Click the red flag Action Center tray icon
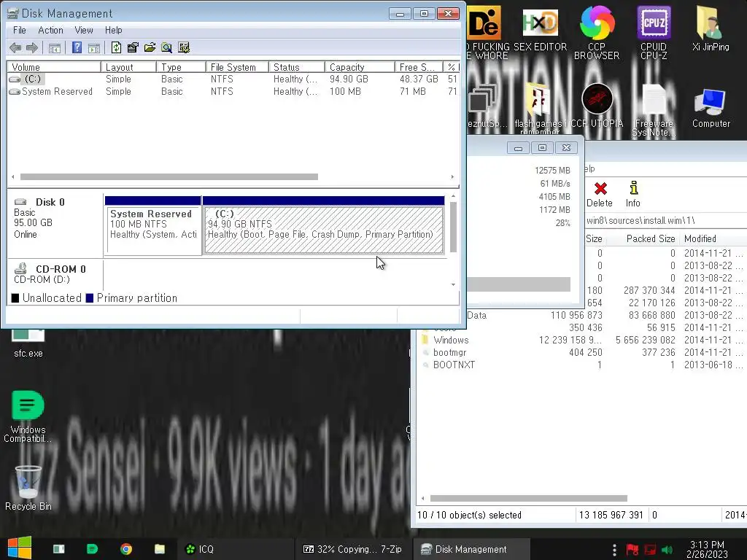The image size is (747, 560). pos(632,550)
